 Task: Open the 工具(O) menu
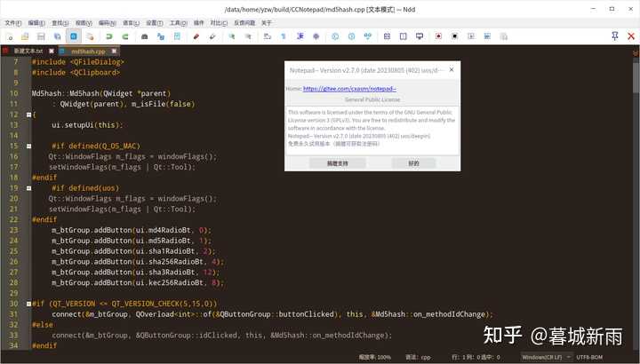tap(179, 23)
